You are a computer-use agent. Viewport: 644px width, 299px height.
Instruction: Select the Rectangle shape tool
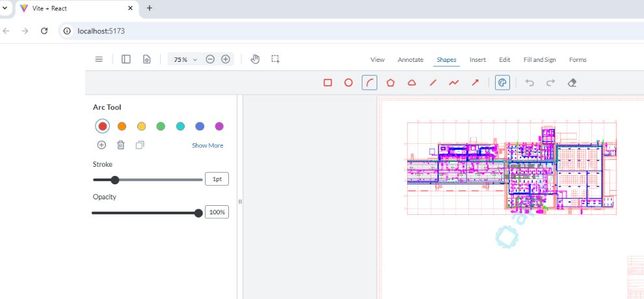point(328,83)
